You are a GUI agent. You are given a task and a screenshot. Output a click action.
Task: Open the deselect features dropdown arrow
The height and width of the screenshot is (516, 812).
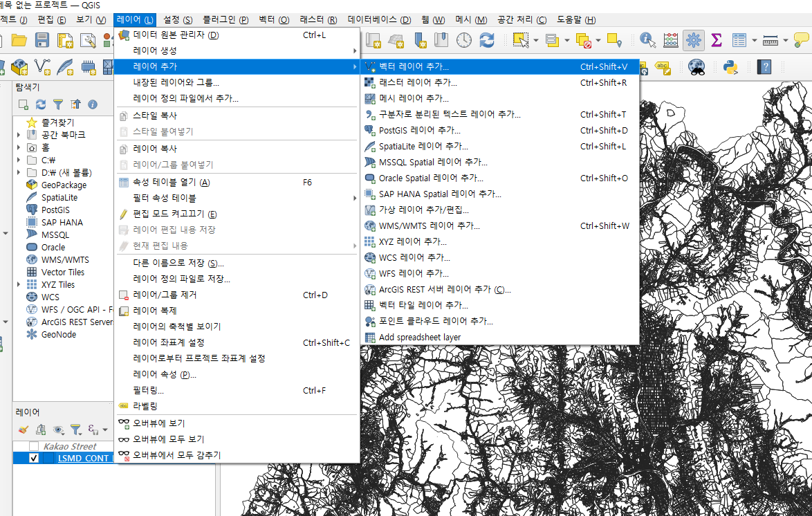pyautogui.click(x=598, y=40)
